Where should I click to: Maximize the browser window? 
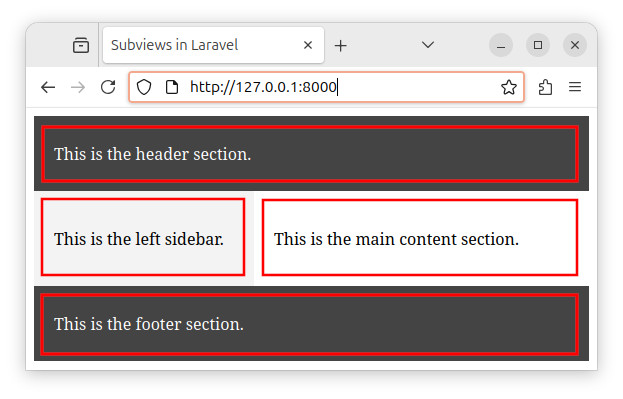[x=538, y=45]
